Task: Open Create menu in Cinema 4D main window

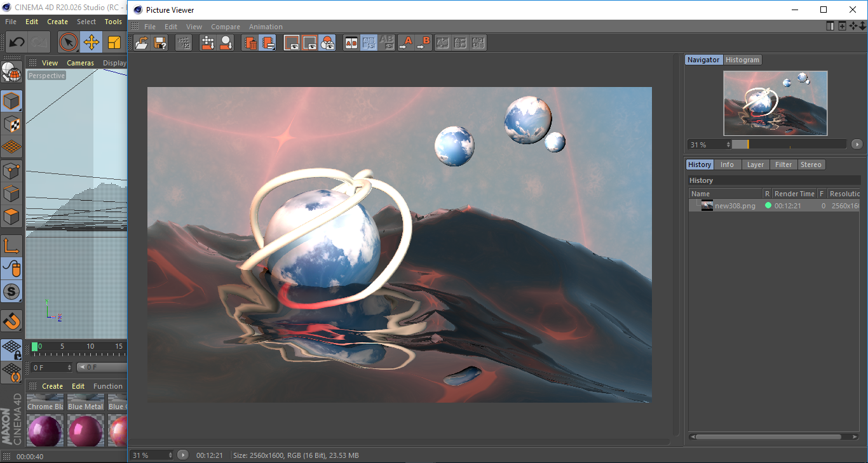Action: 57,22
